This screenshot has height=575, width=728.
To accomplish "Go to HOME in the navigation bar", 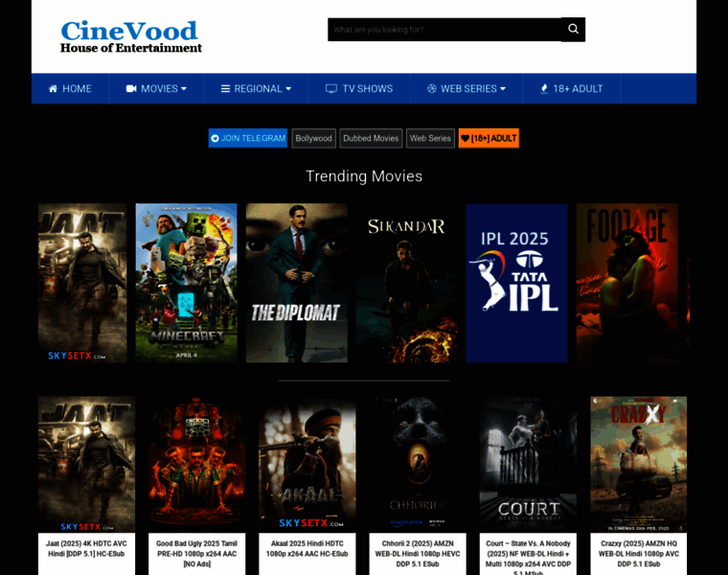I will coord(70,89).
